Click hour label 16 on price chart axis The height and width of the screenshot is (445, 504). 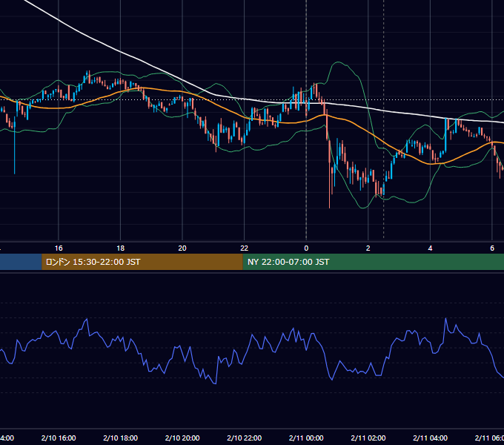pos(59,248)
